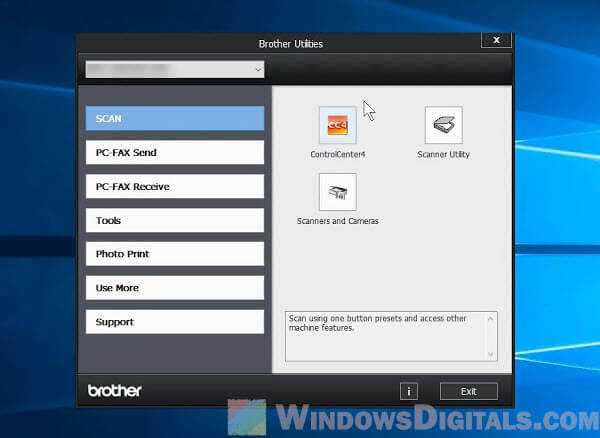Open the Use More category
Screen dimensions: 600x438
click(x=174, y=288)
